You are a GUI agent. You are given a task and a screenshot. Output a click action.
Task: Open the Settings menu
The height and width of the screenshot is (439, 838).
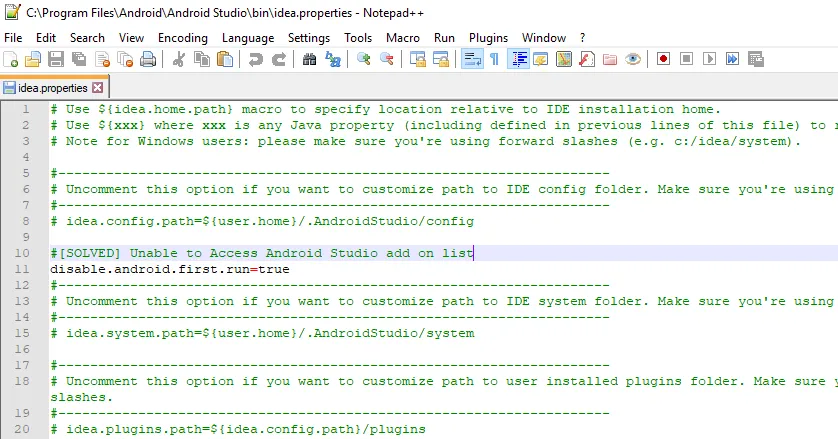[x=309, y=38]
